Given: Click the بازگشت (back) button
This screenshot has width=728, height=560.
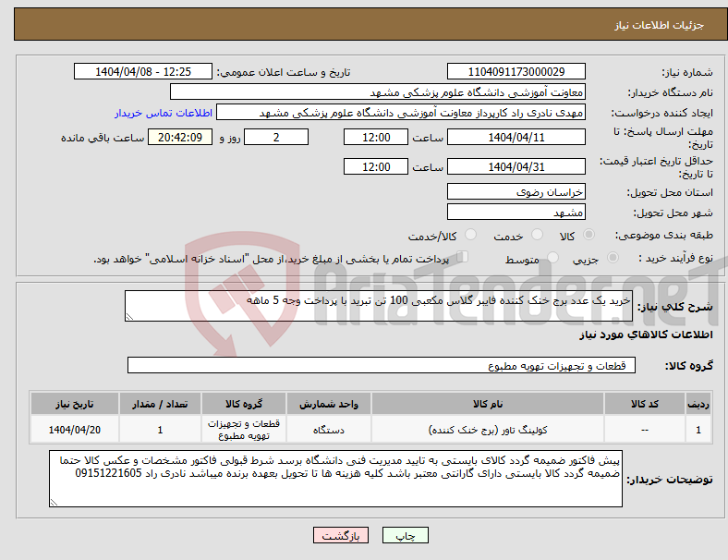Looking at the screenshot, I should [x=341, y=535].
